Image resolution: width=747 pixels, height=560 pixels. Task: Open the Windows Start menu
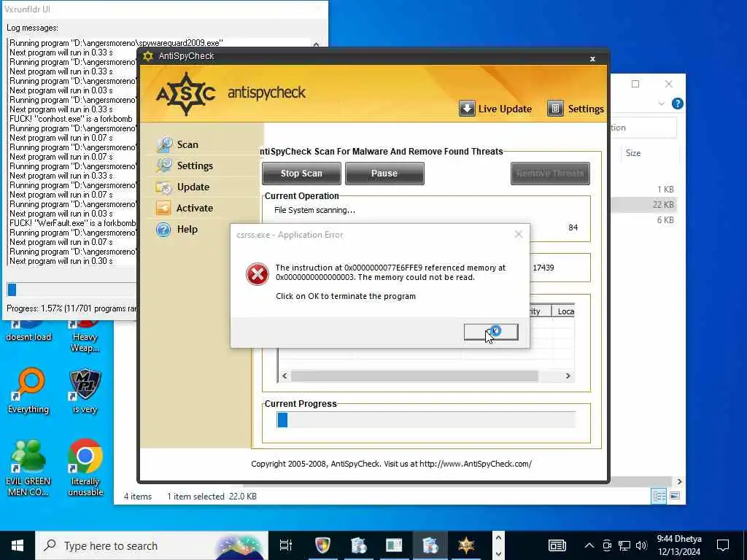coord(18,545)
